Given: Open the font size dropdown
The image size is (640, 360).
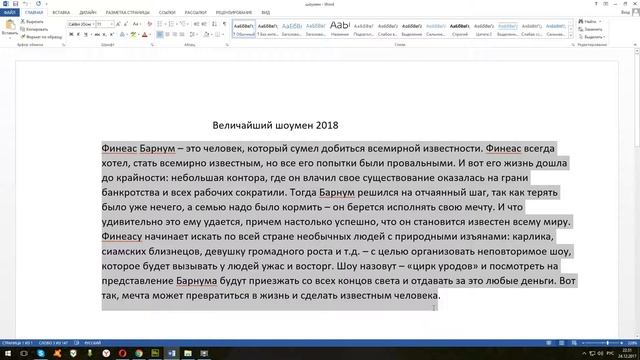Looking at the screenshot, I should click(111, 24).
